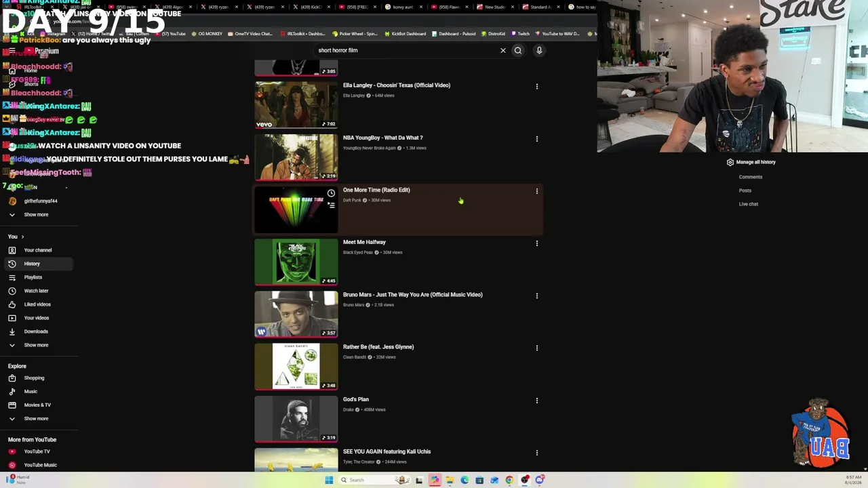Add One More Time to Watch later
This screenshot has width=868, height=488.
pyautogui.click(x=331, y=194)
